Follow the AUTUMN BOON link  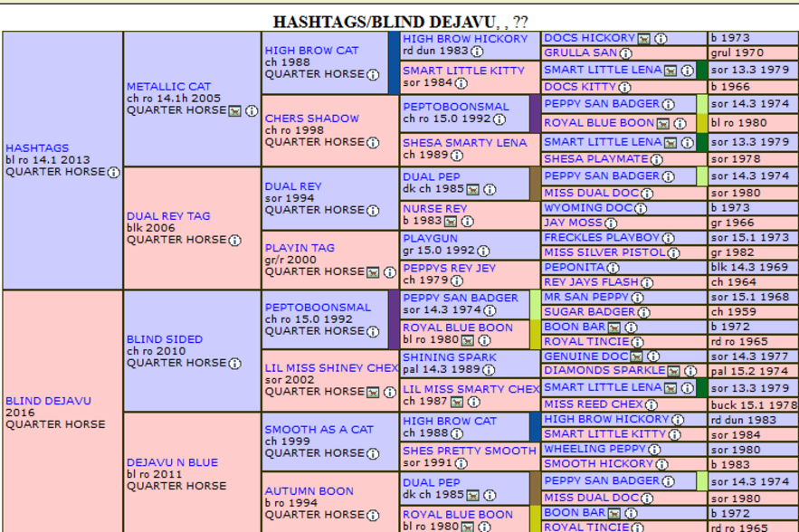[x=309, y=491]
